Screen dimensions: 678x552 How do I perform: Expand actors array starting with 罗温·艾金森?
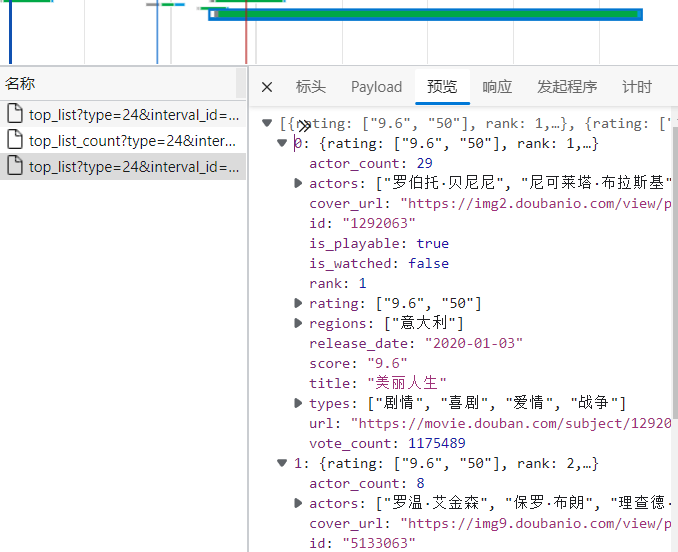[297, 503]
